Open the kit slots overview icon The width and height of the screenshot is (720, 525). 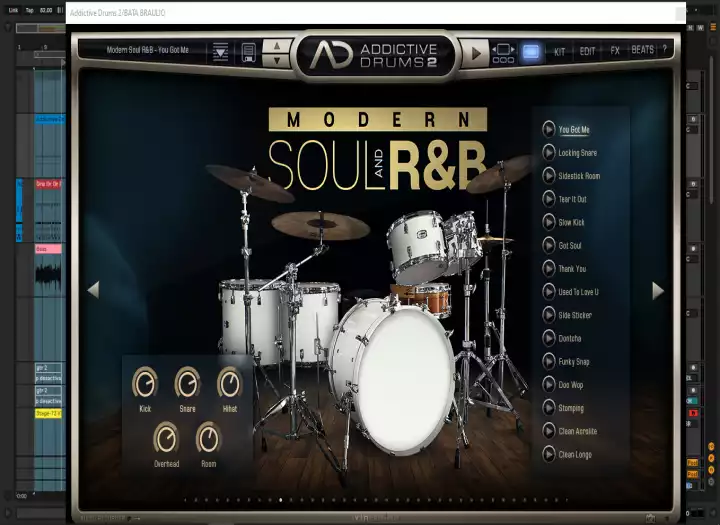tap(503, 53)
